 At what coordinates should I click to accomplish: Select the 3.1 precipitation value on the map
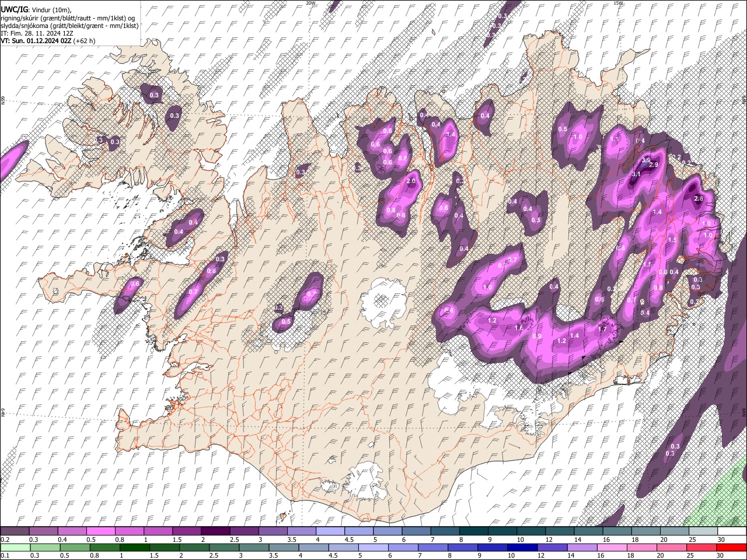point(636,174)
